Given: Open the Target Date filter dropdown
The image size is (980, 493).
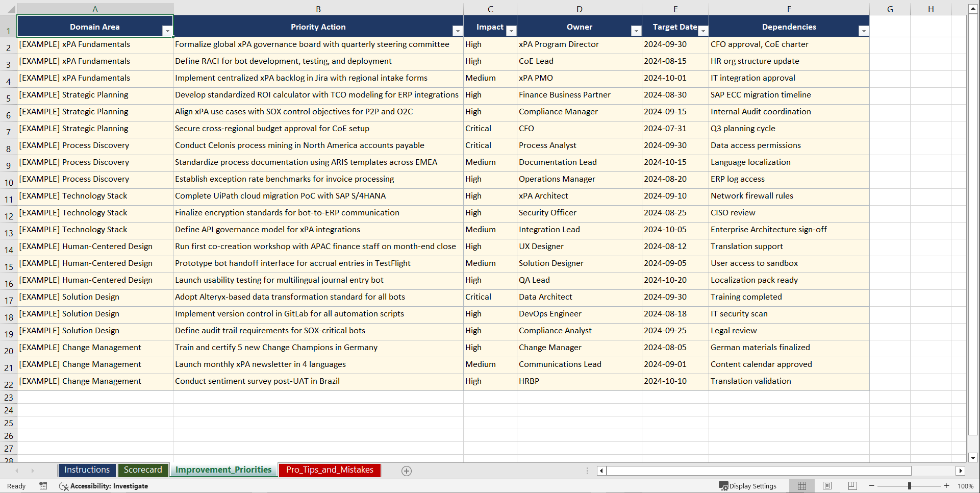Looking at the screenshot, I should [703, 31].
